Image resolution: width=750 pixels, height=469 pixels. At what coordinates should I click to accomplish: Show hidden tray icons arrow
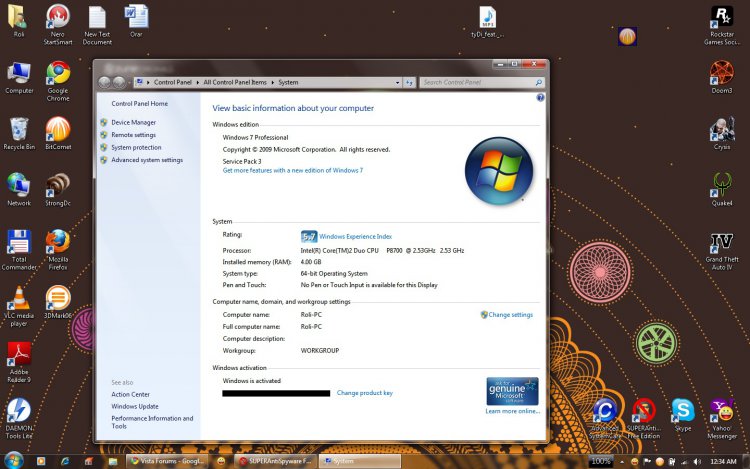622,462
